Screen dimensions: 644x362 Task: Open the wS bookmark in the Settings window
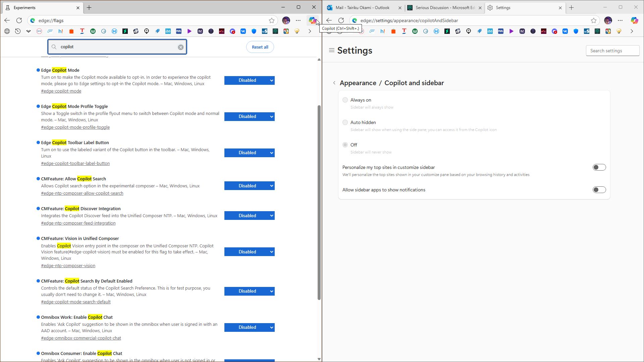point(587,31)
